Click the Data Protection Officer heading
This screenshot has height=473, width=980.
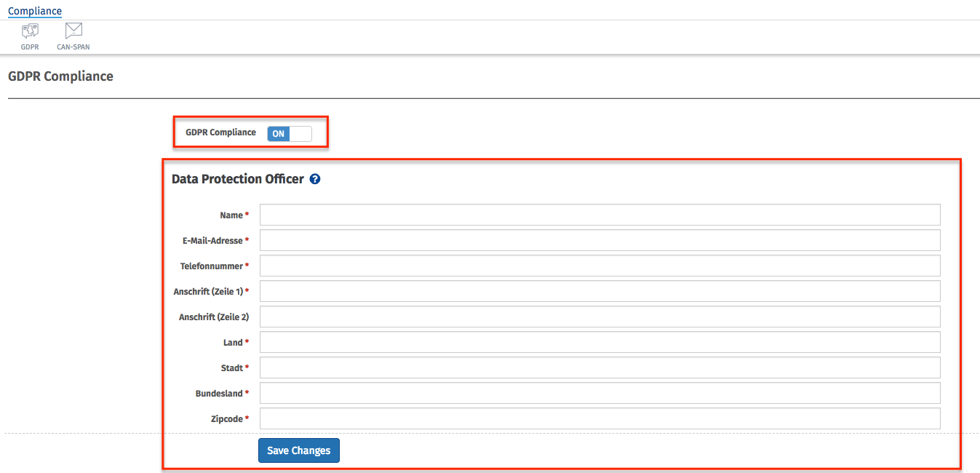coord(238,179)
